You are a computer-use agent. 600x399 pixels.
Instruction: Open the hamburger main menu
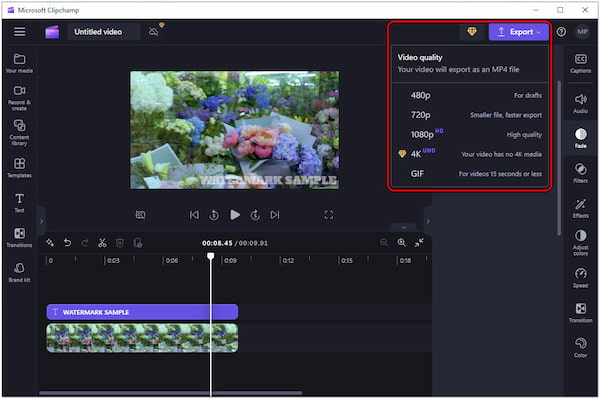coord(20,31)
